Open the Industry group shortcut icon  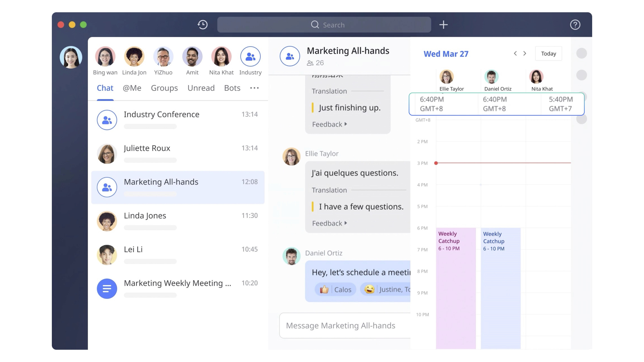coord(250,56)
